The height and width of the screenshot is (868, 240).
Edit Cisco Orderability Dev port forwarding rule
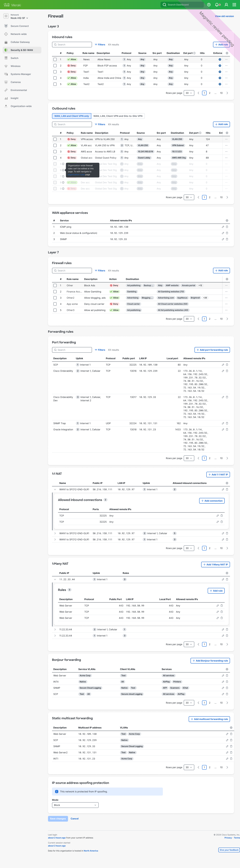click(223, 397)
